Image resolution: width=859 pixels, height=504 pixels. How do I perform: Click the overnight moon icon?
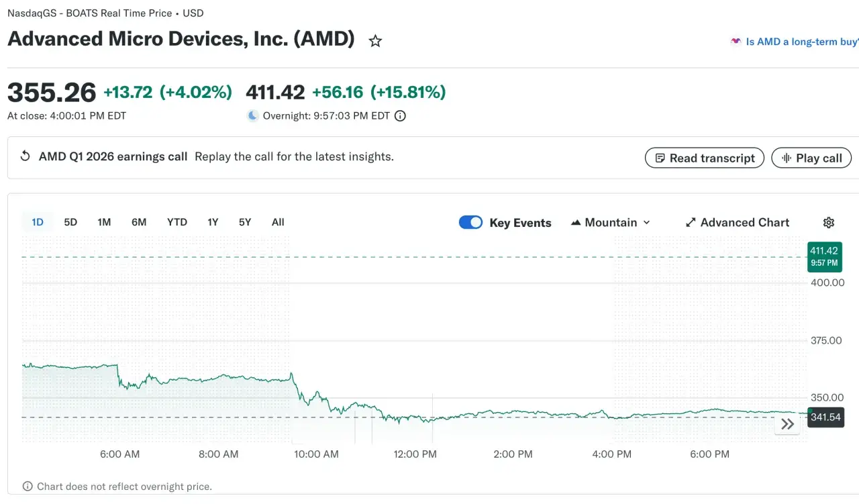click(252, 115)
